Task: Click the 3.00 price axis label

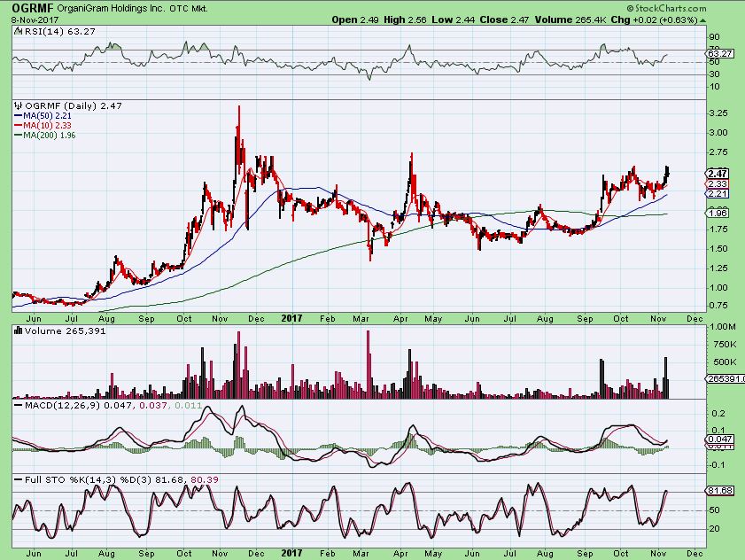Action: pos(718,133)
